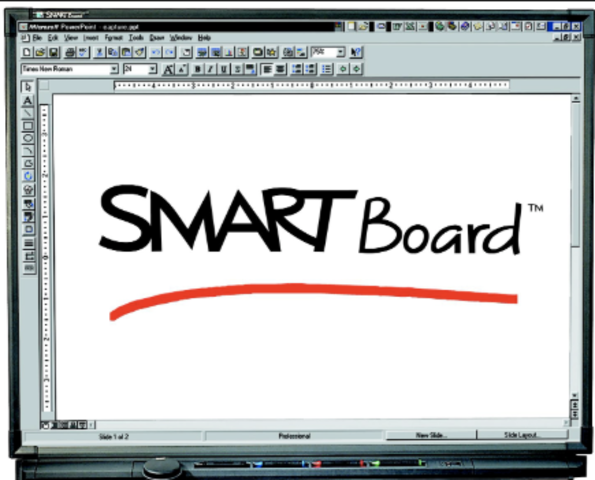Click the Promote green arrow icon
The width and height of the screenshot is (595, 480).
point(343,69)
